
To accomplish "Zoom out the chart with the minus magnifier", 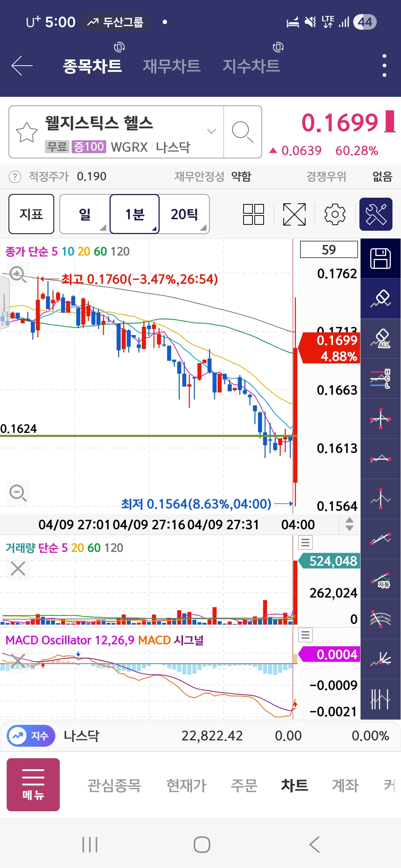I will (17, 493).
